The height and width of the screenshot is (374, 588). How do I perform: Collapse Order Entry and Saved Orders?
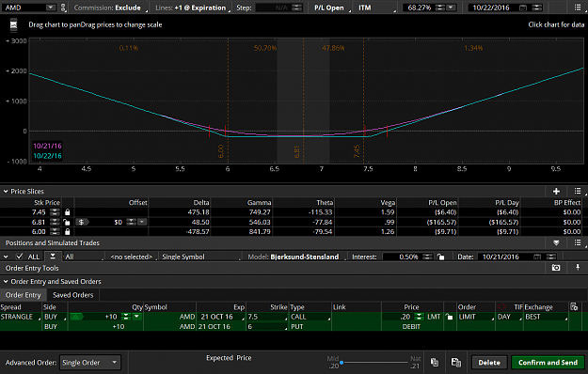[6, 282]
